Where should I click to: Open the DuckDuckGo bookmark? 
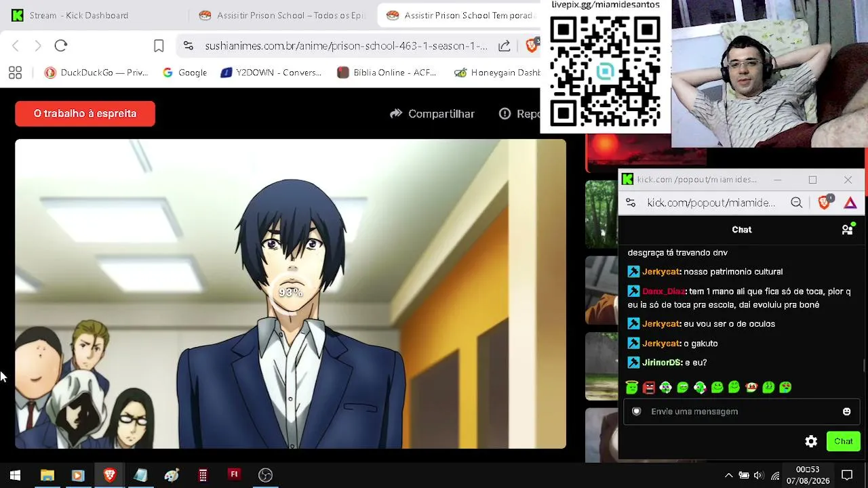96,73
